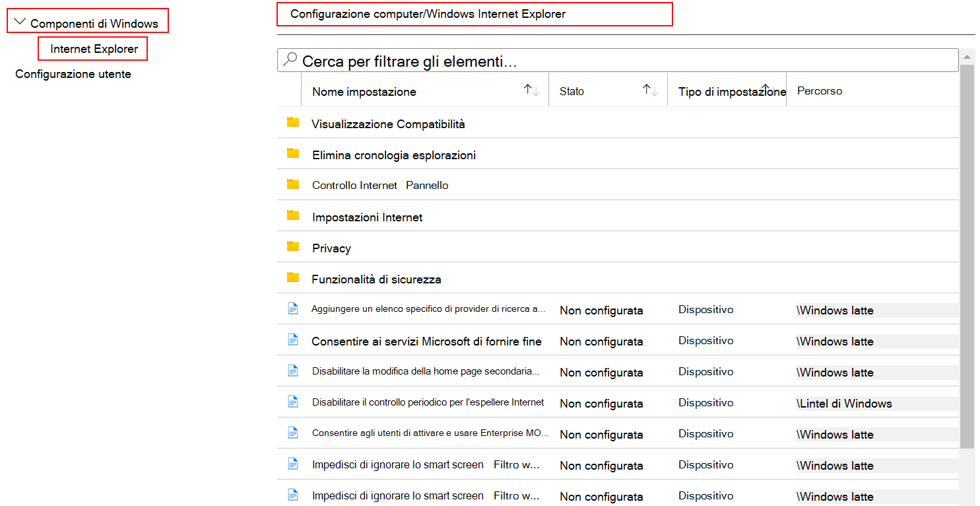
Task: Sort by Stato column arrows
Action: pos(651,90)
